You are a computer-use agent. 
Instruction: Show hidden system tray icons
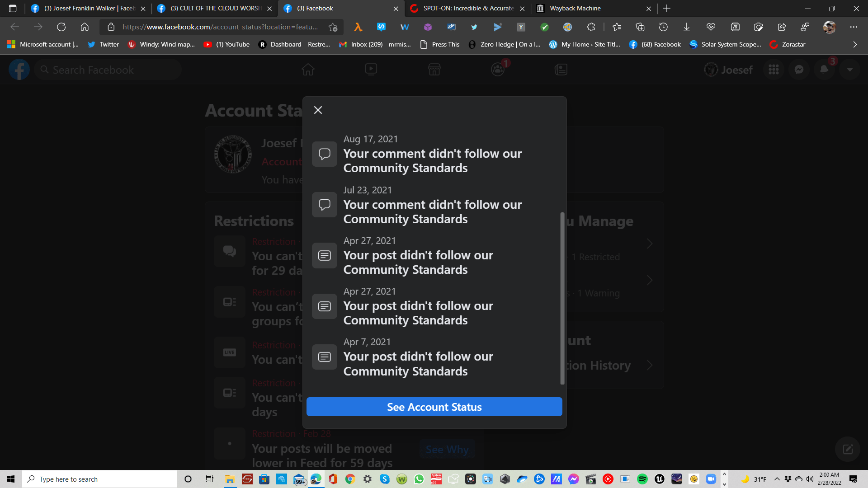[777, 479]
